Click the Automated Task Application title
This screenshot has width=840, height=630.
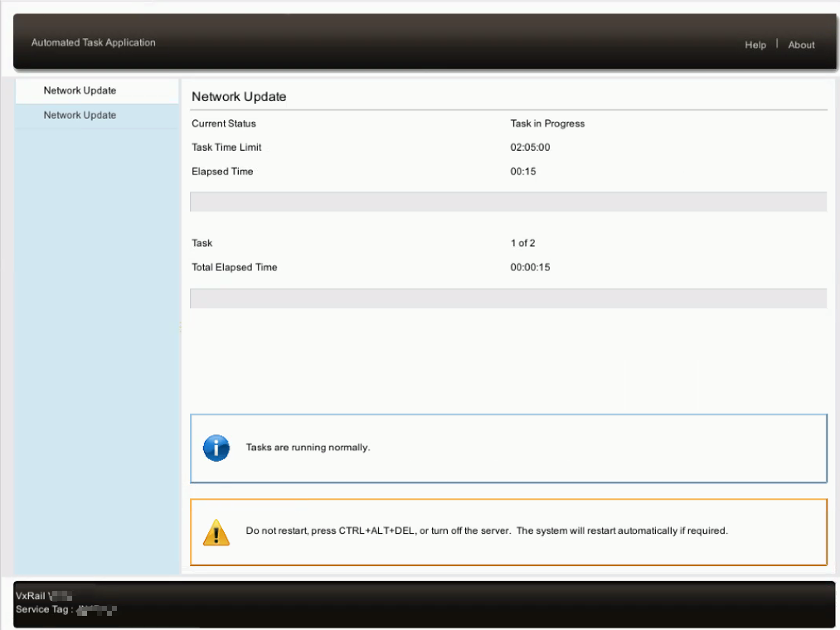pos(93,42)
